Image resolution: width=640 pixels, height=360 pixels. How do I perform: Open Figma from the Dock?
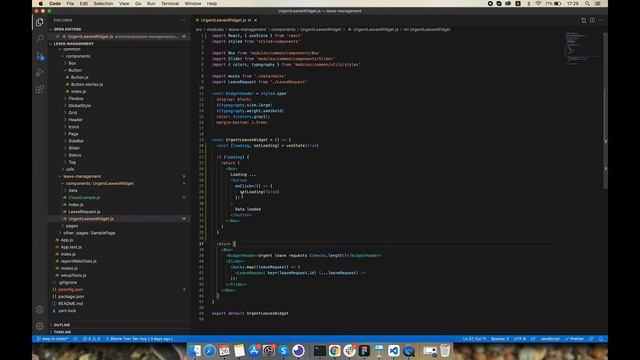(364, 351)
